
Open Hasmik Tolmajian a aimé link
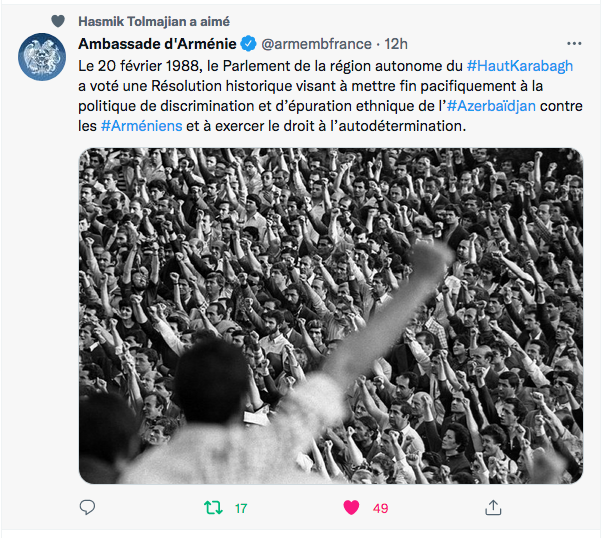tap(154, 22)
